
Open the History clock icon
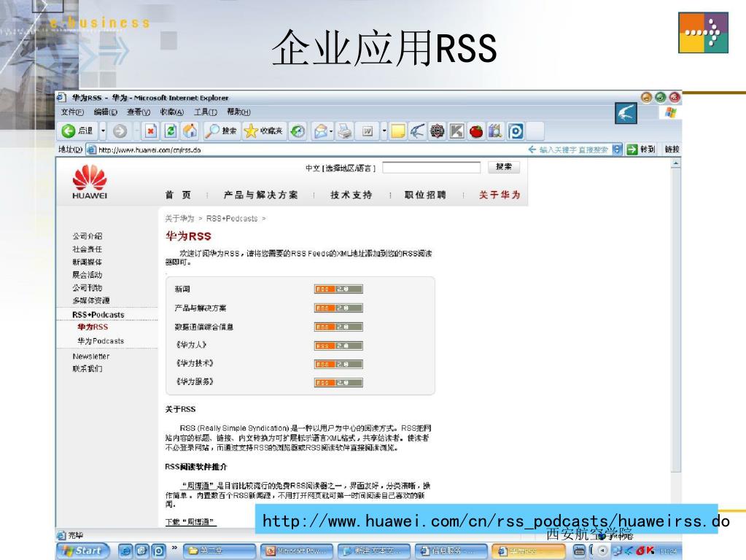(x=298, y=131)
